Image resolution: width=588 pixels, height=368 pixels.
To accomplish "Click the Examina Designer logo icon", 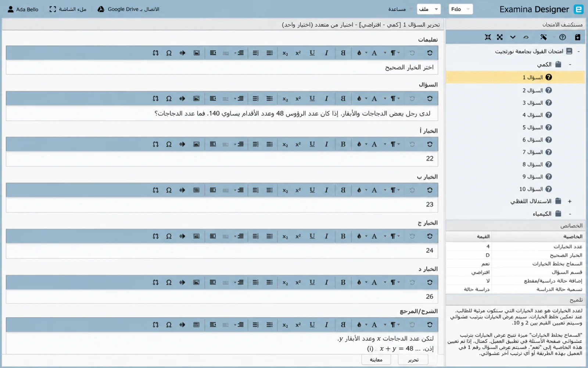I will click(x=579, y=9).
